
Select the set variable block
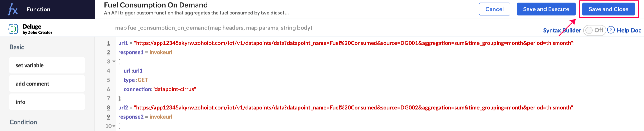click(47, 65)
